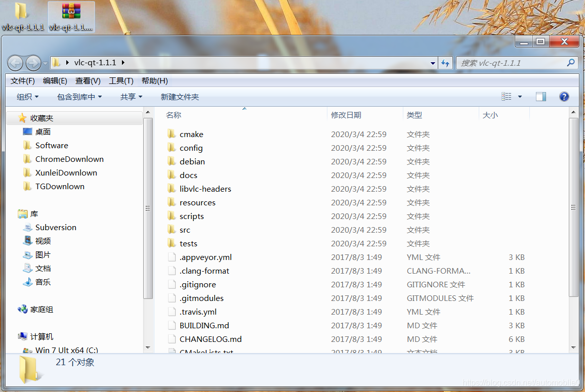The width and height of the screenshot is (585, 392).
Task: Select 收藏夹 in the navigation pane
Action: click(x=41, y=118)
